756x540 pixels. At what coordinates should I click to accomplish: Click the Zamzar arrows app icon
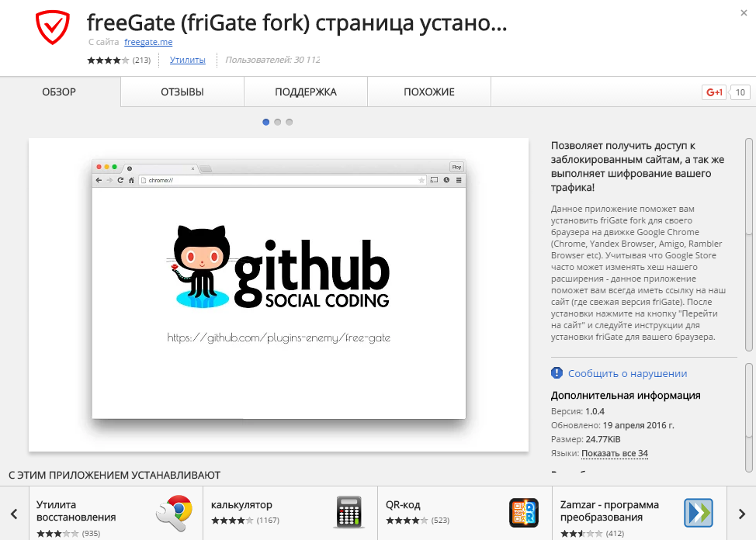698,513
